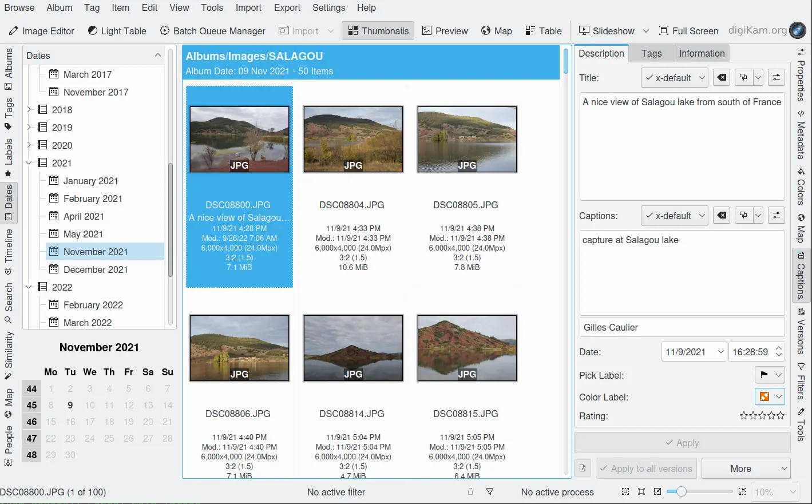The image size is (812, 504).
Task: Click the translate icon beside Captions
Action: [743, 216]
